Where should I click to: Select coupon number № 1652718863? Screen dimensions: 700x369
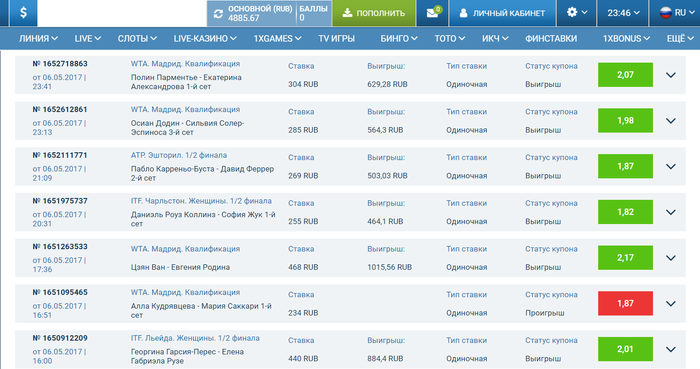point(60,64)
